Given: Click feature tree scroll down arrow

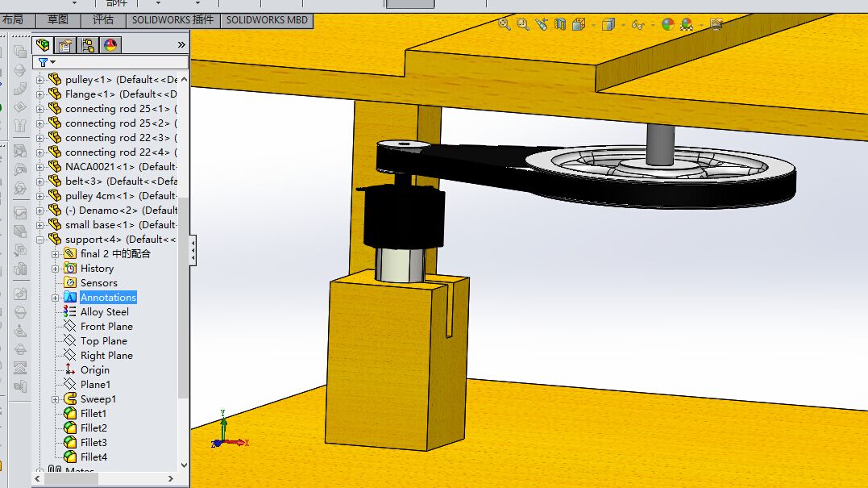Looking at the screenshot, I should pyautogui.click(x=184, y=465).
